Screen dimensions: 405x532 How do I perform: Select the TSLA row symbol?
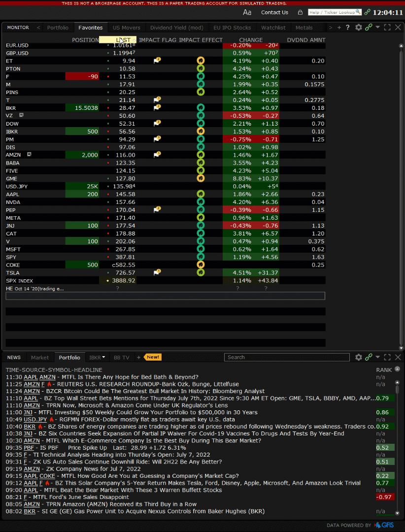pyautogui.click(x=12, y=272)
